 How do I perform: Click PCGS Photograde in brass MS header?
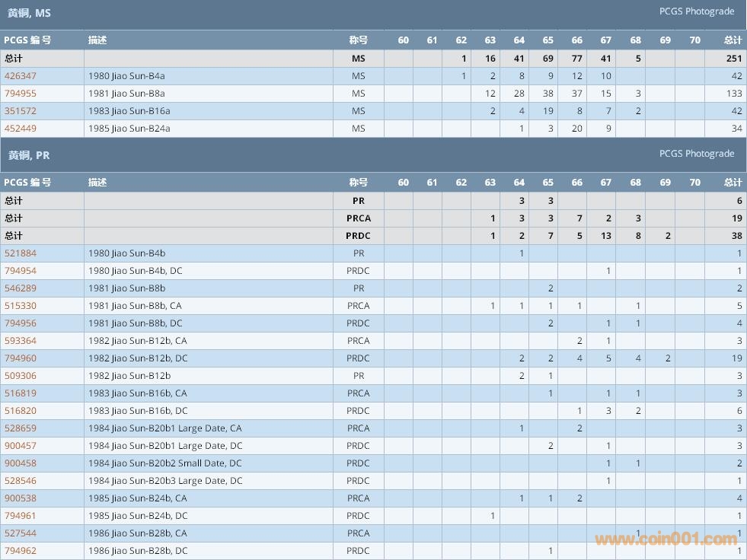tap(696, 11)
